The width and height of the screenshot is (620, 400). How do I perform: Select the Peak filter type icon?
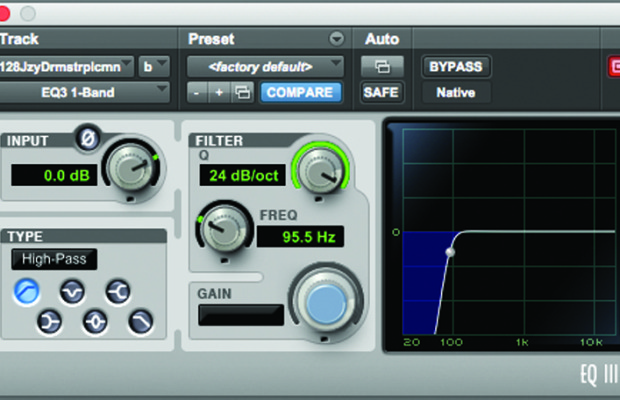(x=95, y=322)
